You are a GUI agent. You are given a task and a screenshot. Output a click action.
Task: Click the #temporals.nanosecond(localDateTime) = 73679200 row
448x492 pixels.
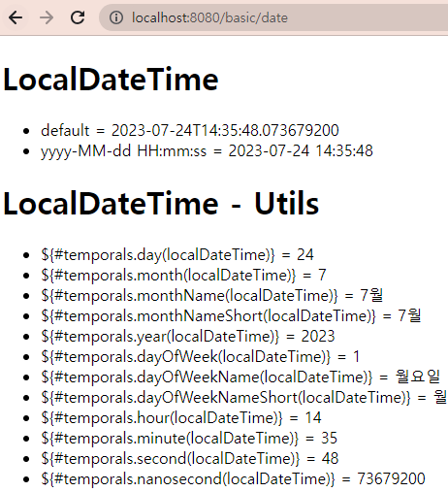233,479
